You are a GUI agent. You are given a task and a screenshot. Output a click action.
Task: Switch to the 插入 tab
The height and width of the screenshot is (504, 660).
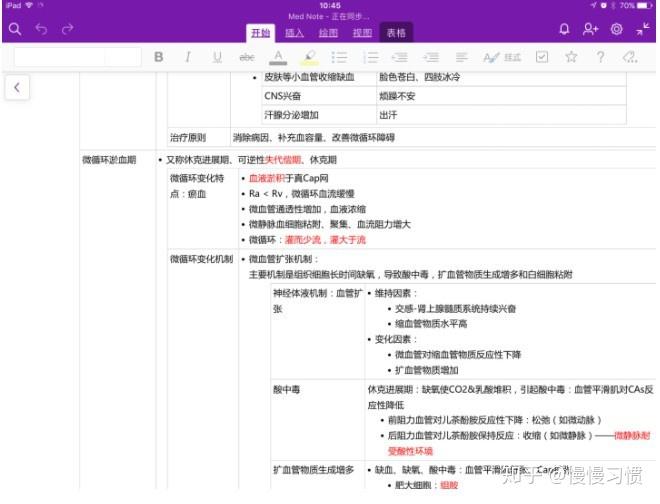click(294, 33)
